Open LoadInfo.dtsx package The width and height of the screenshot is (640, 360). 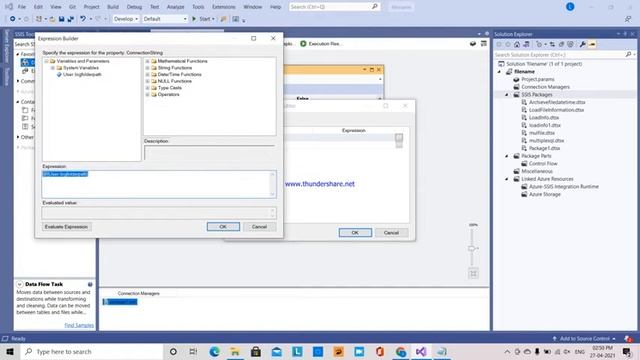(x=544, y=118)
